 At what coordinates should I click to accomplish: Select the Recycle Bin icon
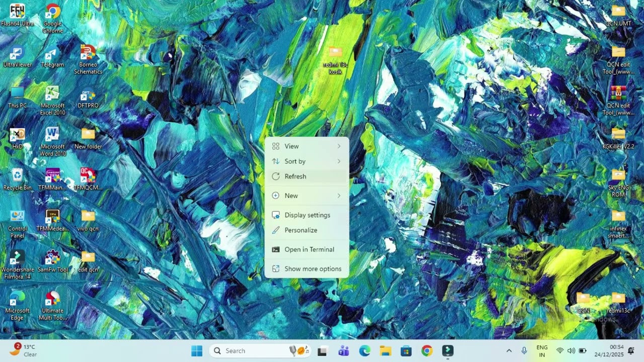[x=18, y=179]
